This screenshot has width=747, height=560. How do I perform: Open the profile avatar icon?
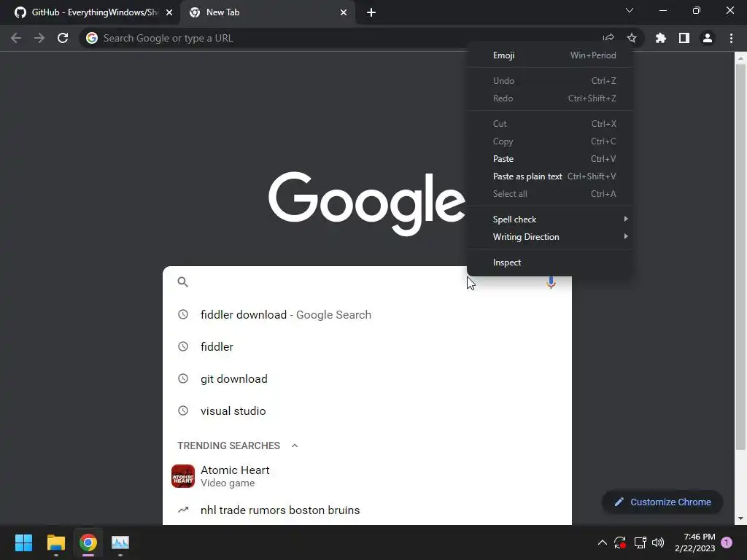708,38
